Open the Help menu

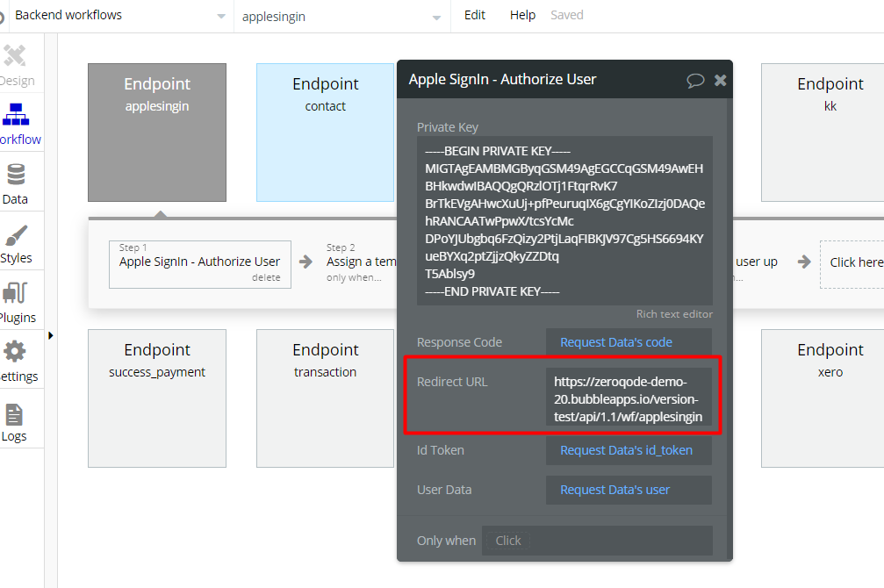(x=522, y=15)
